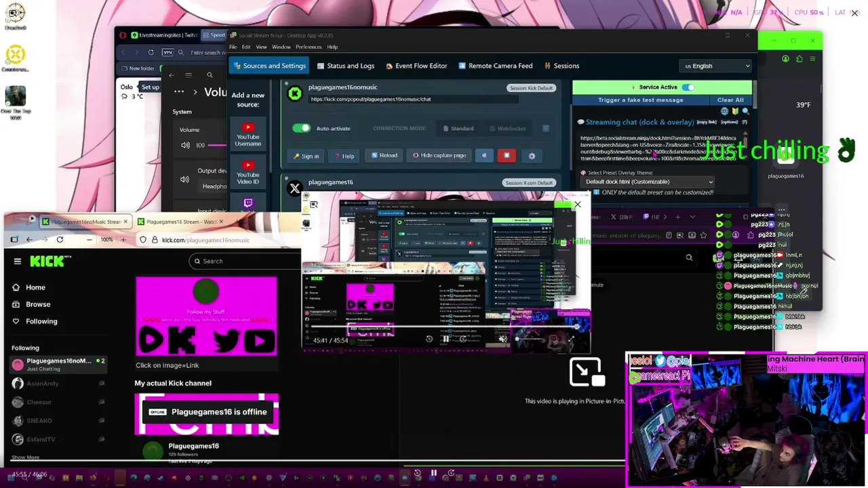Click the globe icon above Streaming chat
The image size is (868, 488).
(x=724, y=111)
